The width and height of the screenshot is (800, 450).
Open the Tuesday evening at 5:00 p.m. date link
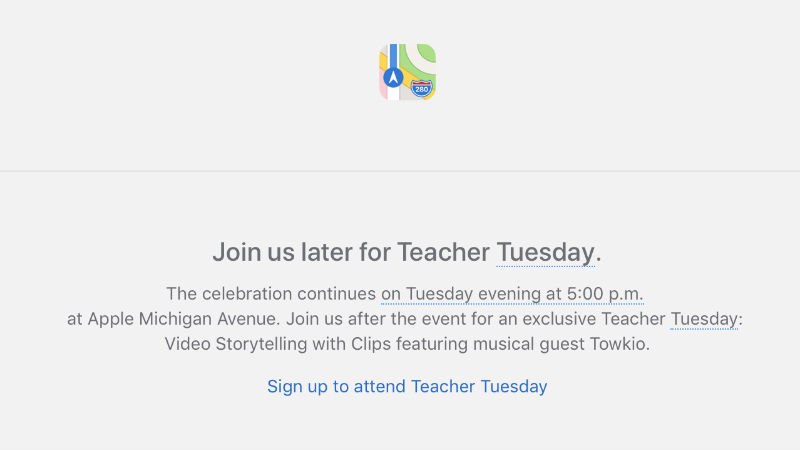(512, 294)
